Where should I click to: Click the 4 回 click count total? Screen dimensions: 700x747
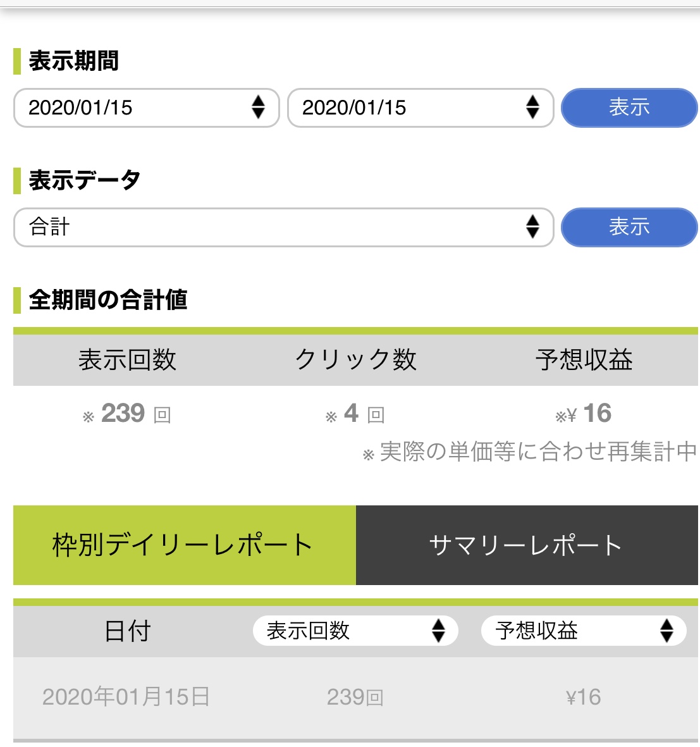pyautogui.click(x=355, y=414)
